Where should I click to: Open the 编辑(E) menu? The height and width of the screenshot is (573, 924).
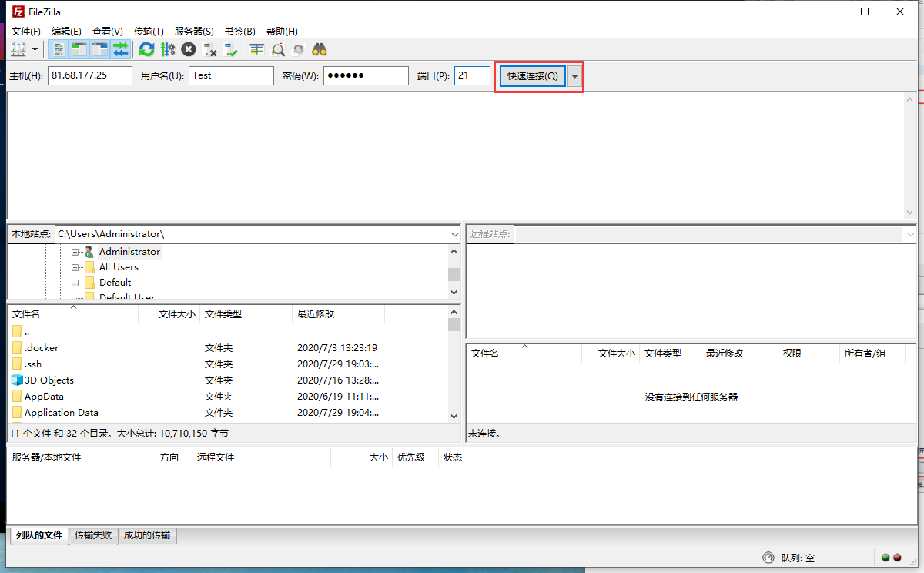[x=66, y=32]
